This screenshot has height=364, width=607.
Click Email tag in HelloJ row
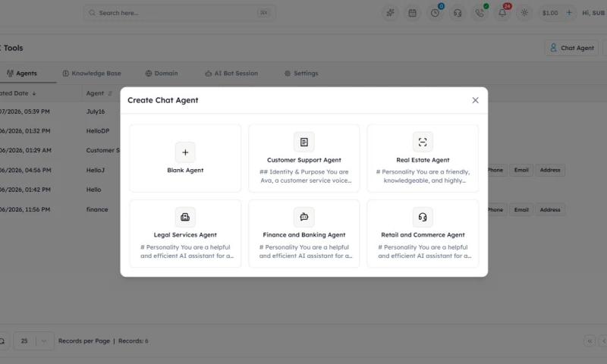coord(521,170)
